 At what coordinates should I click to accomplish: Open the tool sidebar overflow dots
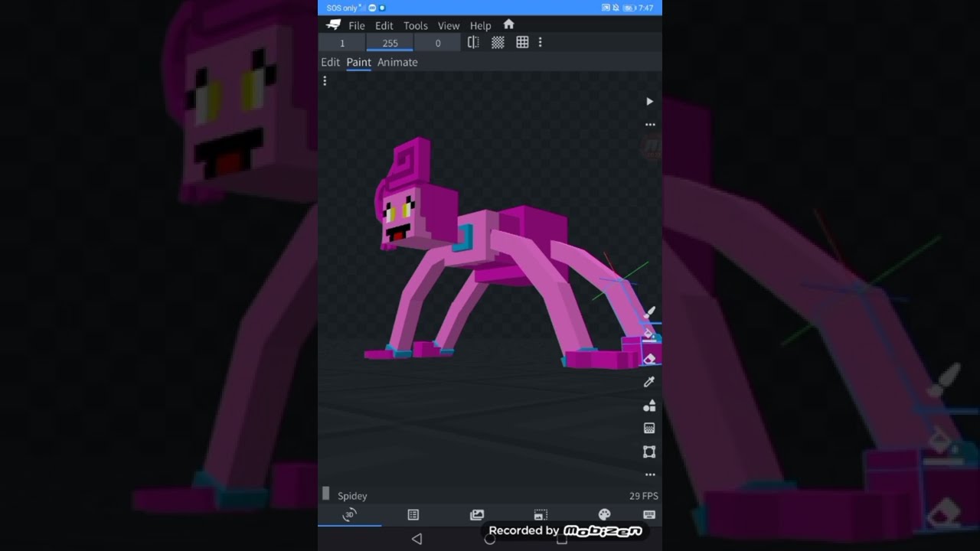650,474
